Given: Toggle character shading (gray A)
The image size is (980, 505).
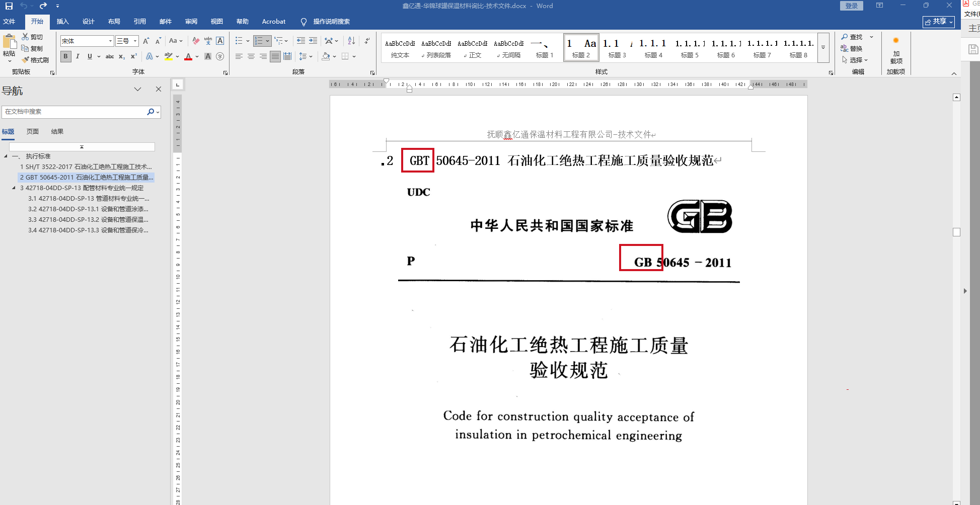Looking at the screenshot, I should click(208, 56).
